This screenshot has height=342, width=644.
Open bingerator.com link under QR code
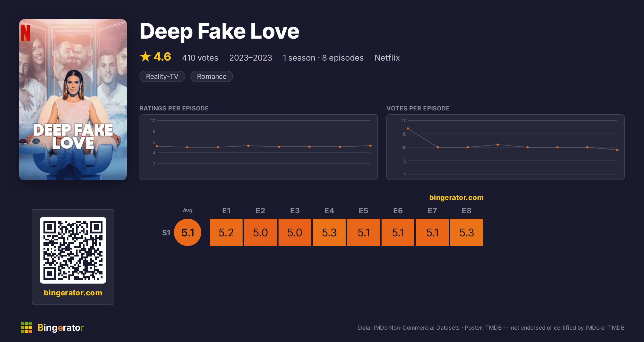pos(73,293)
